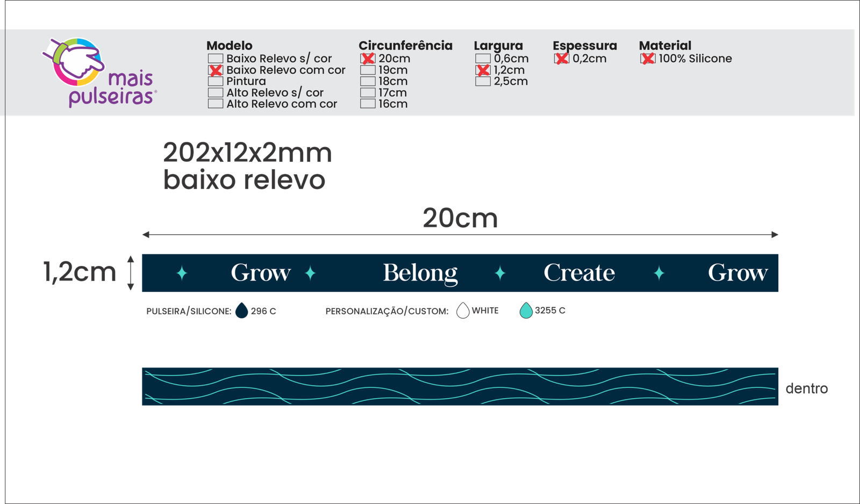The width and height of the screenshot is (860, 504).
Task: Select the teal 3255 C droplet
Action: [526, 311]
